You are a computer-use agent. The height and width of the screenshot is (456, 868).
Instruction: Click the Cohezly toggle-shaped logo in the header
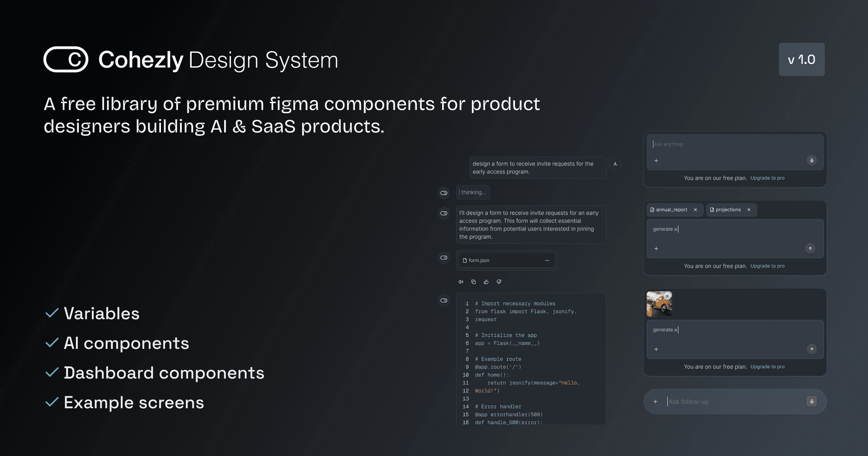pyautogui.click(x=66, y=59)
